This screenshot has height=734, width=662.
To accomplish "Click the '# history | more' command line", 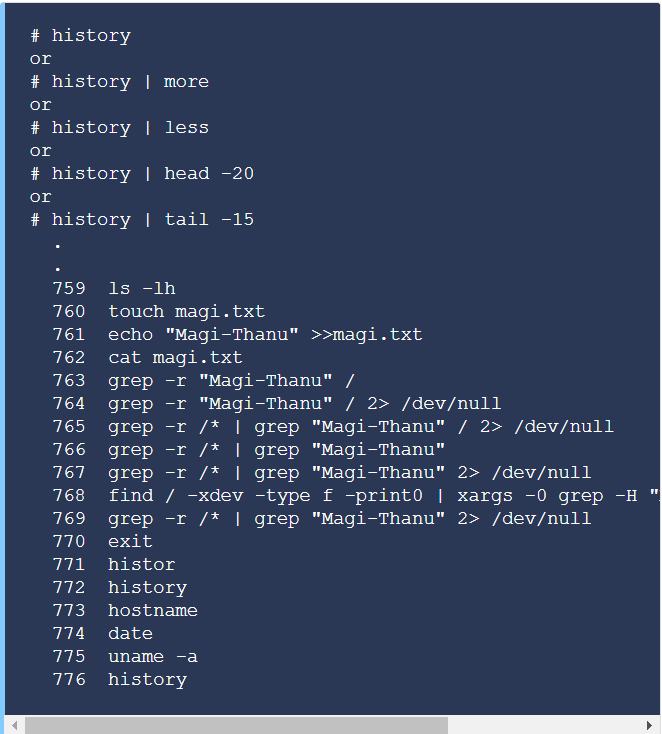I will 119,82.
